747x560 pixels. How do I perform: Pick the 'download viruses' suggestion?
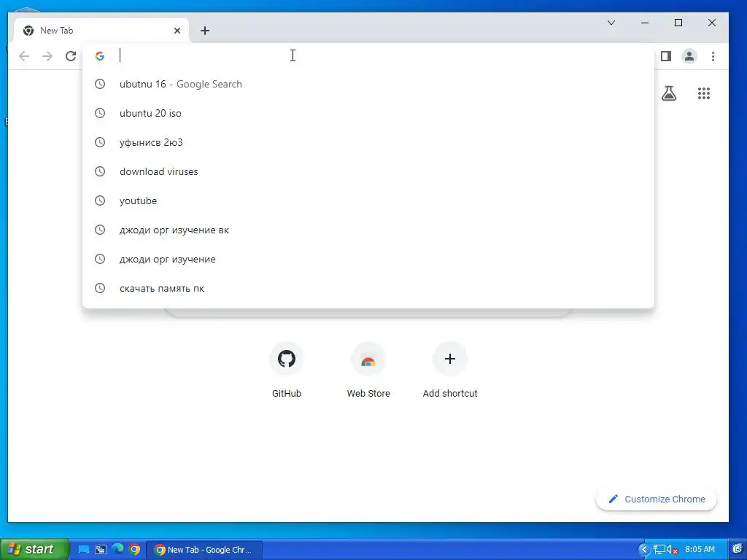368,171
